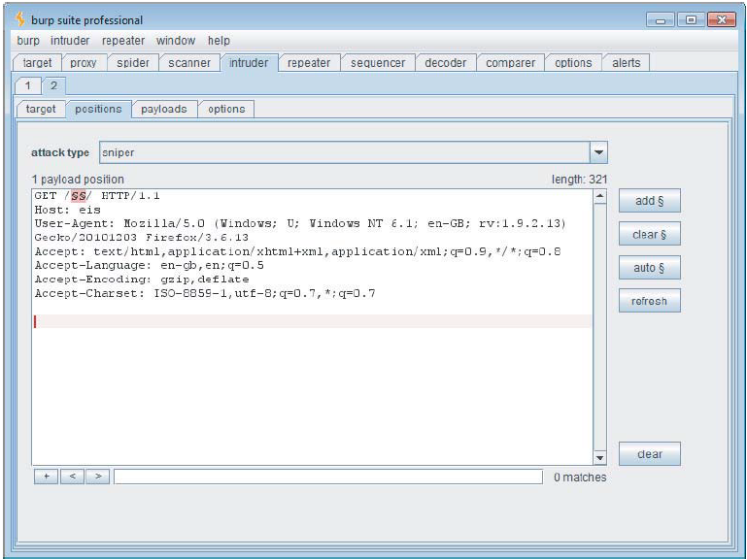Click the sniper attack type field
The width and height of the screenshot is (747, 560).
(345, 152)
